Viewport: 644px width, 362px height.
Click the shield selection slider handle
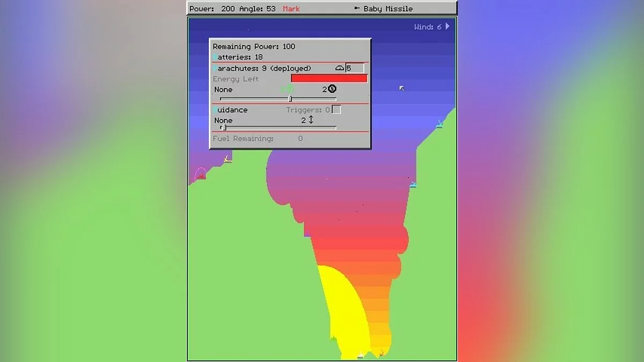290,99
